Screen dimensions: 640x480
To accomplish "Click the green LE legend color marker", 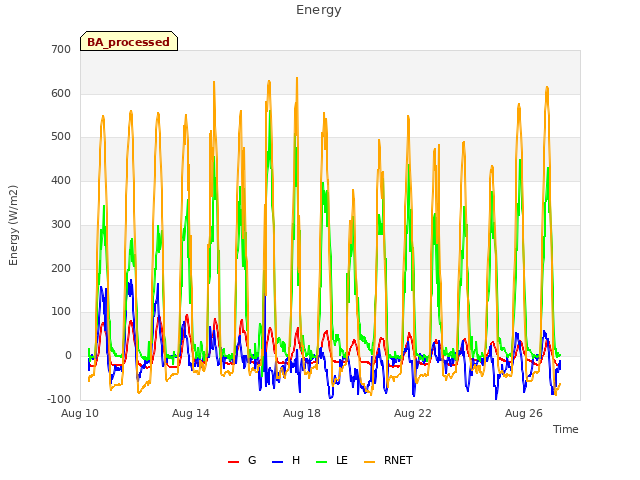I will click(x=322, y=462).
